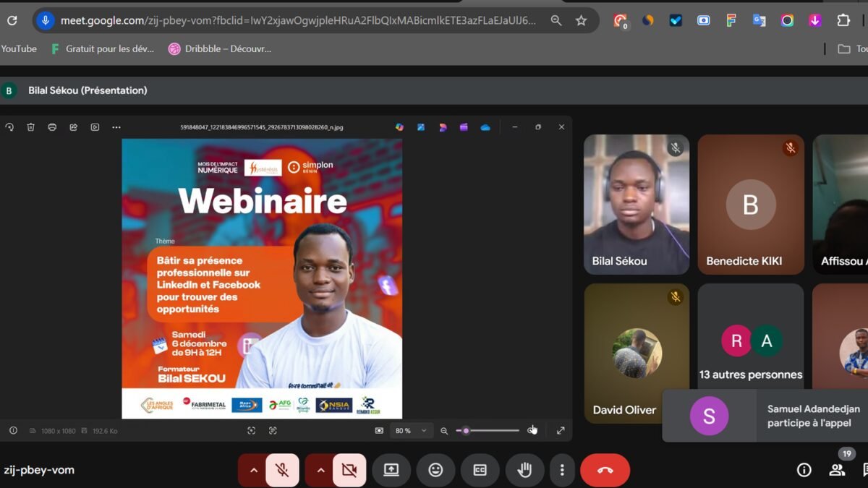
Task: Click the orange and navy round extension icon
Action: point(648,20)
